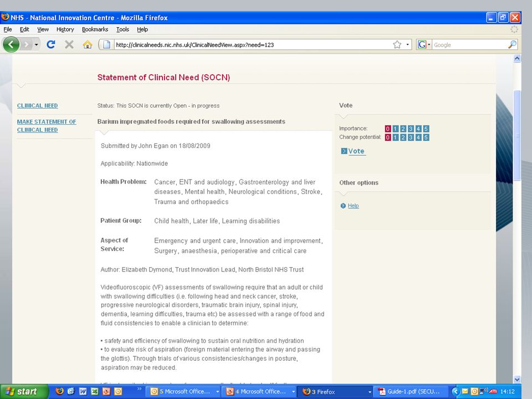Open the 5 Microsoft Office taskbar group
The image size is (532, 399).
(185, 392)
